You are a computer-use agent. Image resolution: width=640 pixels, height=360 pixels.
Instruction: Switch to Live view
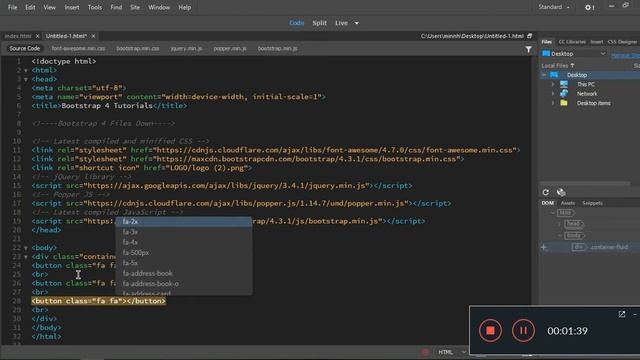coord(341,23)
